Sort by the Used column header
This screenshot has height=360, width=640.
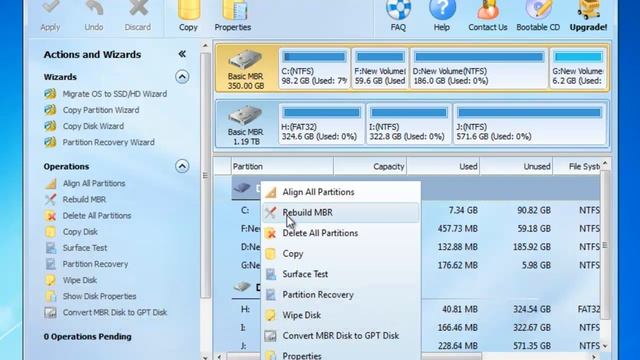[443, 167]
